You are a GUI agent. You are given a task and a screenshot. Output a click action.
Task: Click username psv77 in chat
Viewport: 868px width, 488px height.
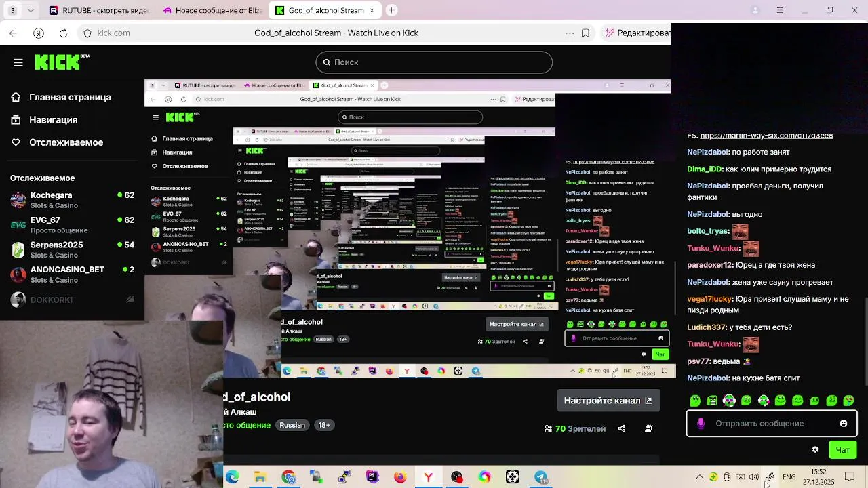pyautogui.click(x=698, y=361)
